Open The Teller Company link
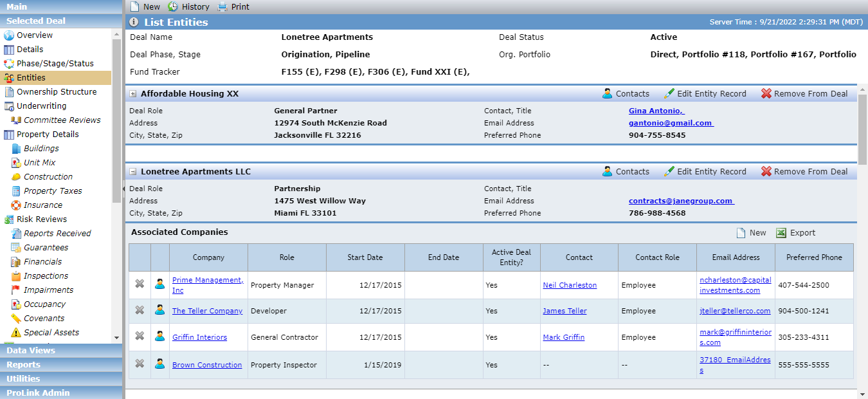 coord(207,311)
